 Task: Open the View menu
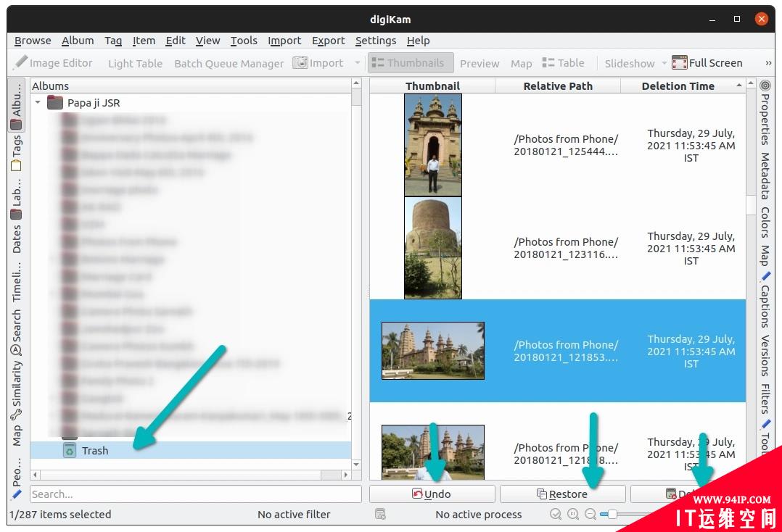pyautogui.click(x=207, y=41)
